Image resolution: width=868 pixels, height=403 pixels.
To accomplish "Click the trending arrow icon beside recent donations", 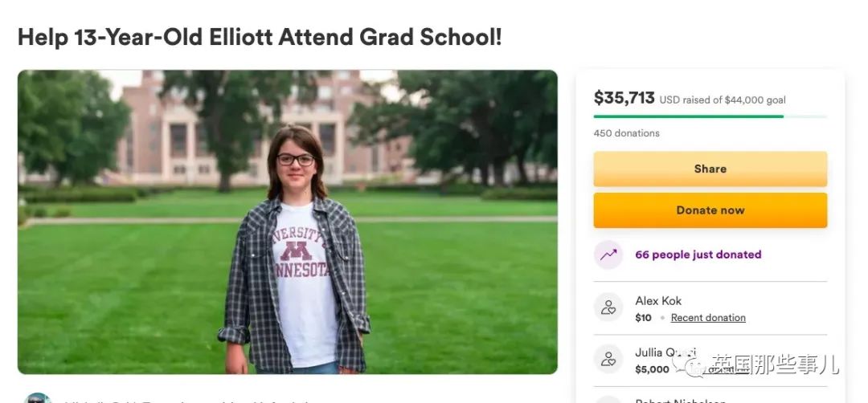I will coord(608,255).
